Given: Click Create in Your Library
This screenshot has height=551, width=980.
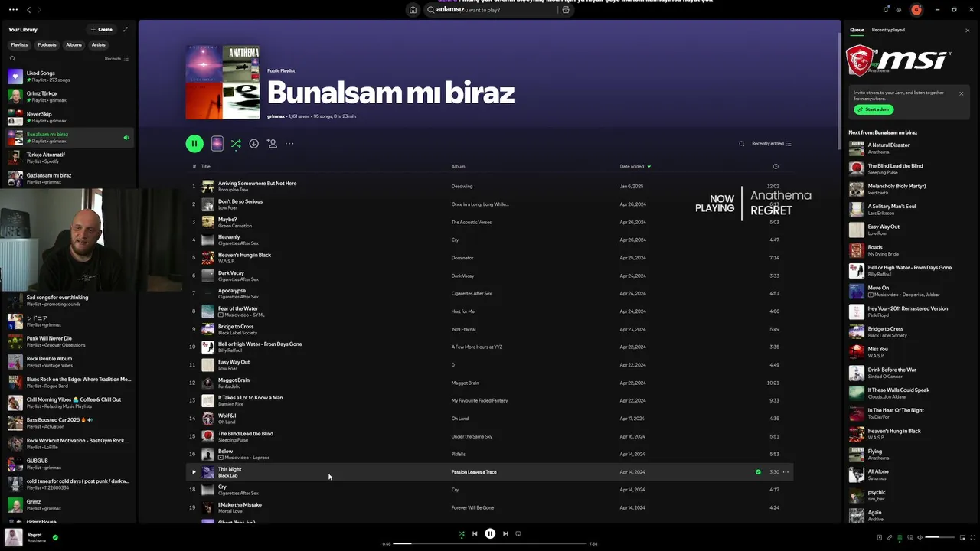Looking at the screenshot, I should [102, 29].
